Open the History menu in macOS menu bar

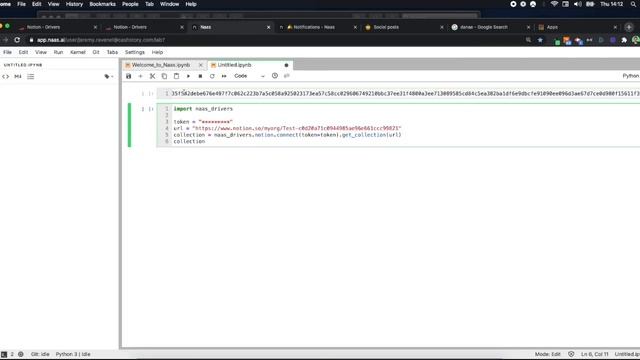coord(74,4)
